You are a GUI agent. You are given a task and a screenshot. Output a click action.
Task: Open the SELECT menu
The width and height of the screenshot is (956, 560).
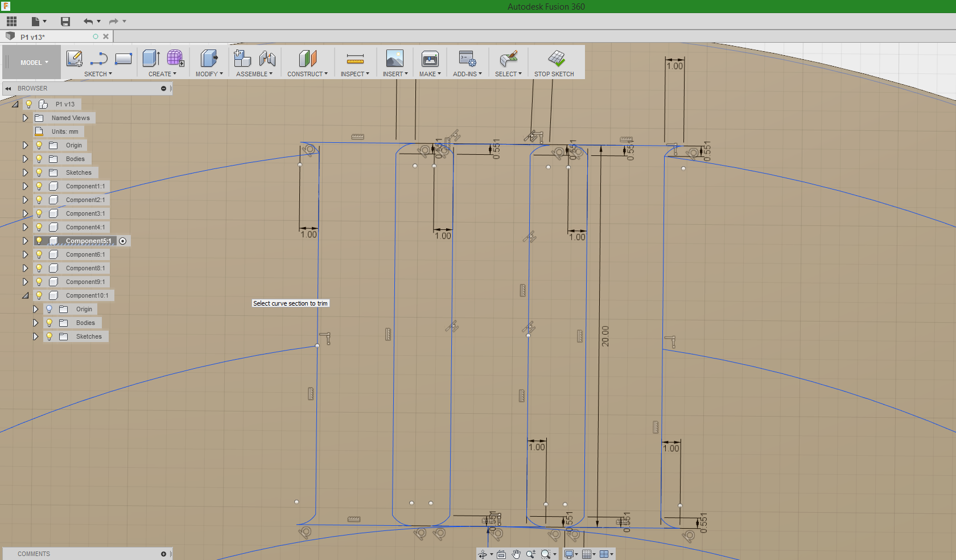point(508,74)
